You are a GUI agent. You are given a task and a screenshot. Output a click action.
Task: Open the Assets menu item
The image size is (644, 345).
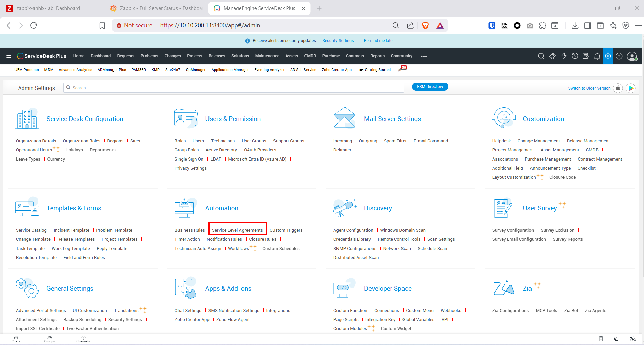pos(292,56)
